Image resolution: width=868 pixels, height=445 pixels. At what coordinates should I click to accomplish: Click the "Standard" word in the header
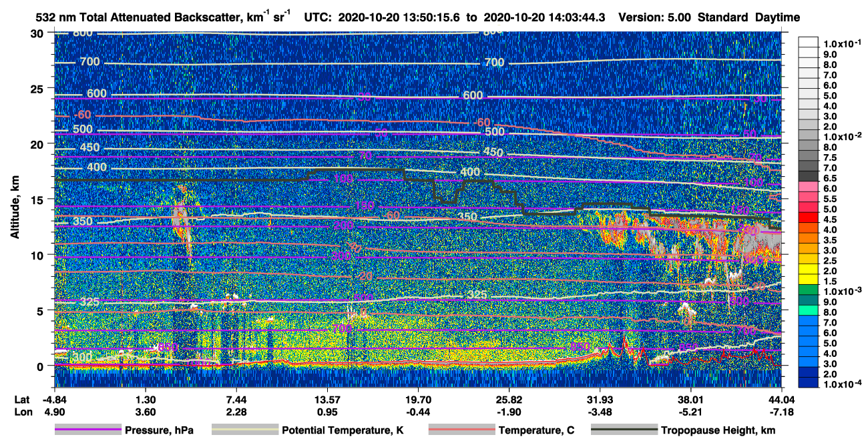click(724, 17)
